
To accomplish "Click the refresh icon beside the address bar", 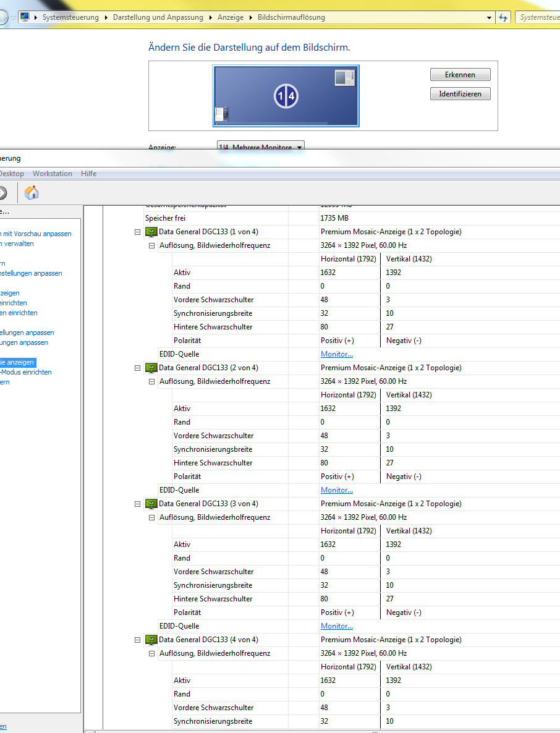I will click(503, 17).
